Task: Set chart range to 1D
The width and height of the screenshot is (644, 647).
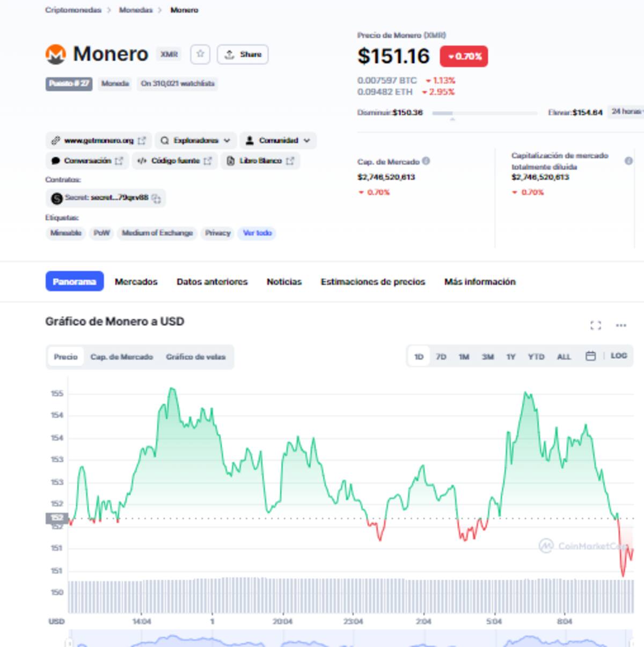Action: click(x=419, y=357)
